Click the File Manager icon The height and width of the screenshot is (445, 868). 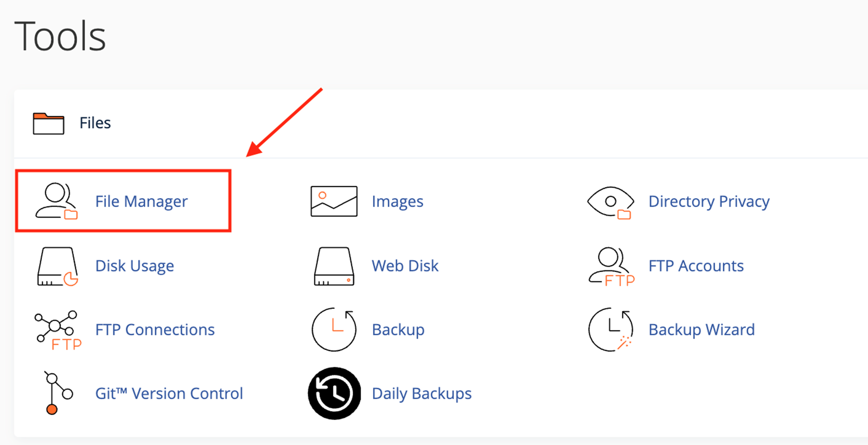57,201
